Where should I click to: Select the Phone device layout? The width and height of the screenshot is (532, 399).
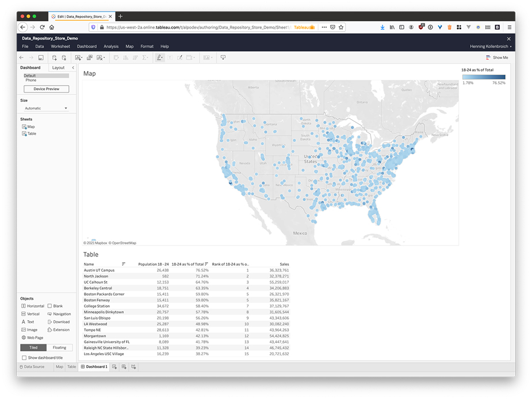[31, 80]
